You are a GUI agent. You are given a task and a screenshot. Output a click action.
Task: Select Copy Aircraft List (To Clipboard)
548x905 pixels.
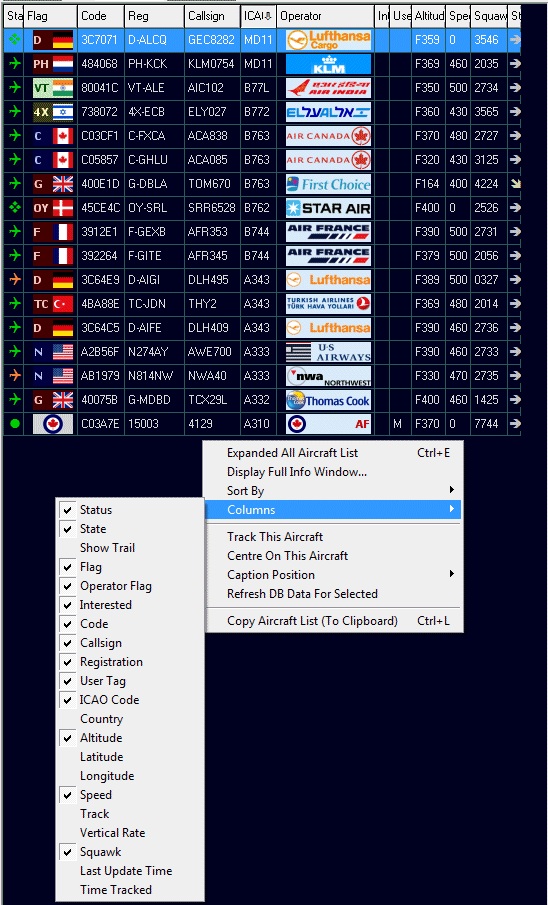334,621
